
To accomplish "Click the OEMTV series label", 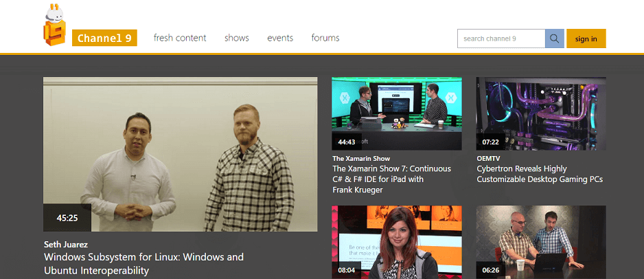I will click(488, 158).
